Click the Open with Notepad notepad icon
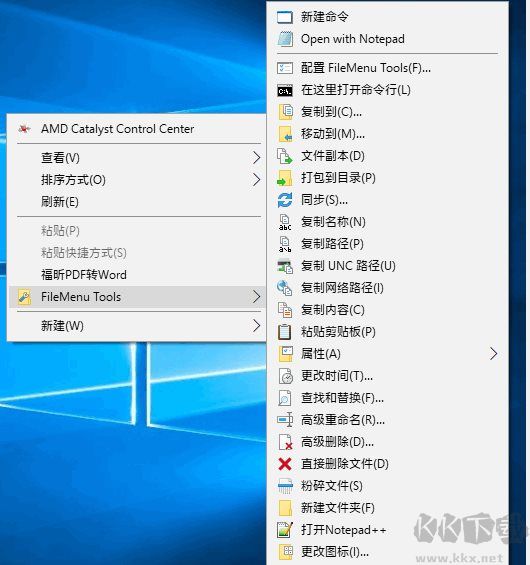The width and height of the screenshot is (530, 565). pos(285,39)
